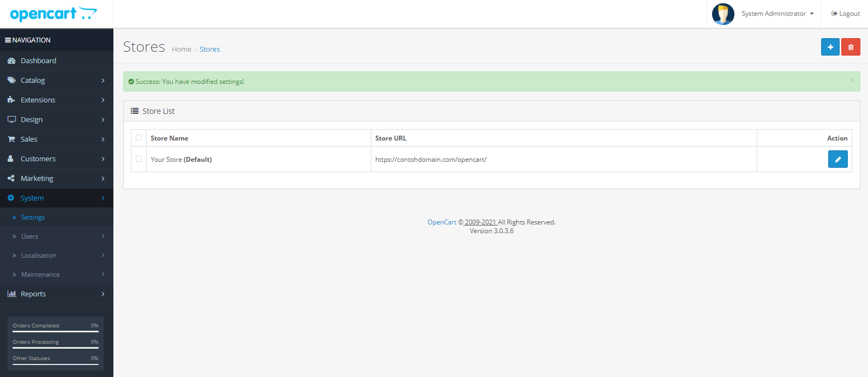Click the Store Name column header
The height and width of the screenshot is (377, 868).
pos(170,138)
